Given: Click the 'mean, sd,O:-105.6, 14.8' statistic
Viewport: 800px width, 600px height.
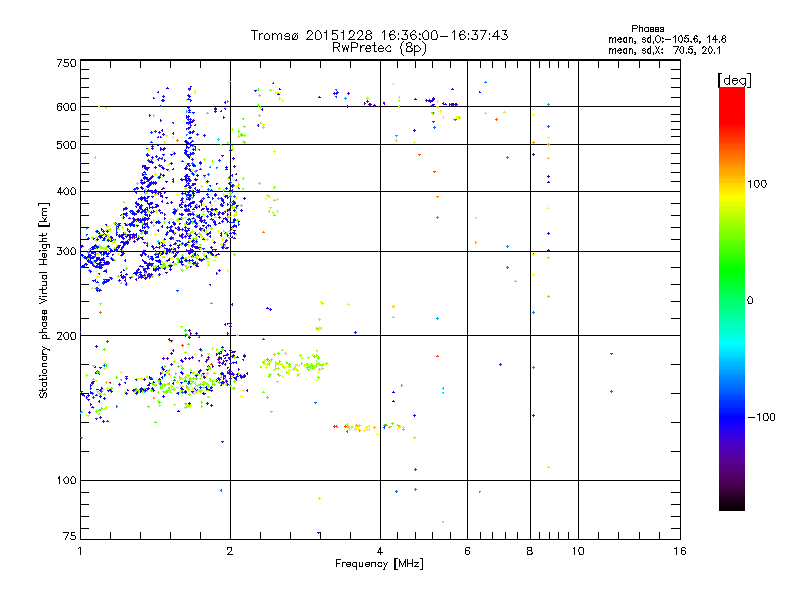Looking at the screenshot, I should click(667, 39).
